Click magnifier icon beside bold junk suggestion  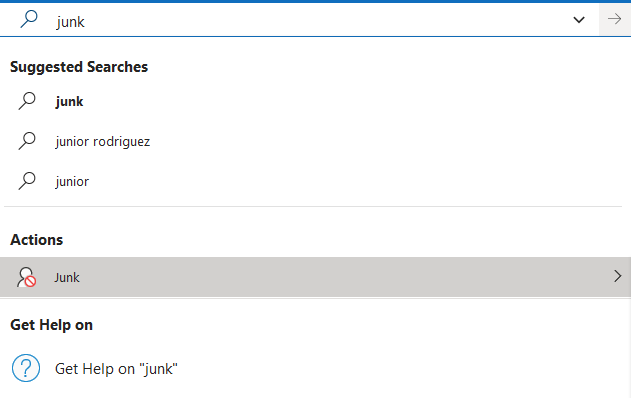click(x=27, y=101)
